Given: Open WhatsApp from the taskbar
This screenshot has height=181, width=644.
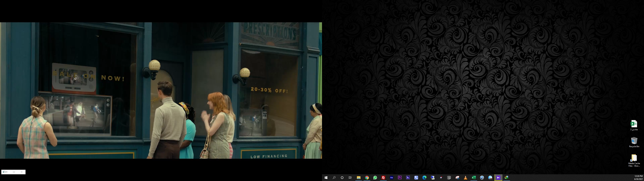Looking at the screenshot, I should tap(375, 177).
